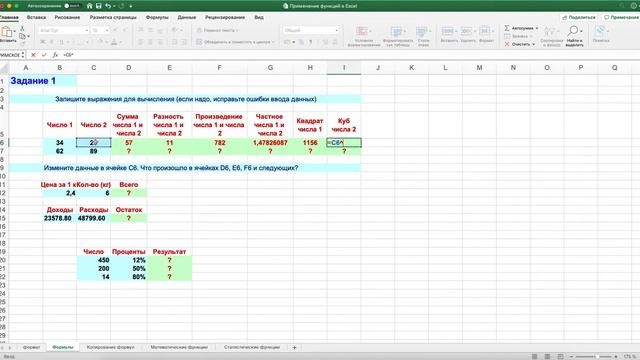The height and width of the screenshot is (360, 640).
Task: Switch to the Формат sheet tab
Action: tap(31, 347)
